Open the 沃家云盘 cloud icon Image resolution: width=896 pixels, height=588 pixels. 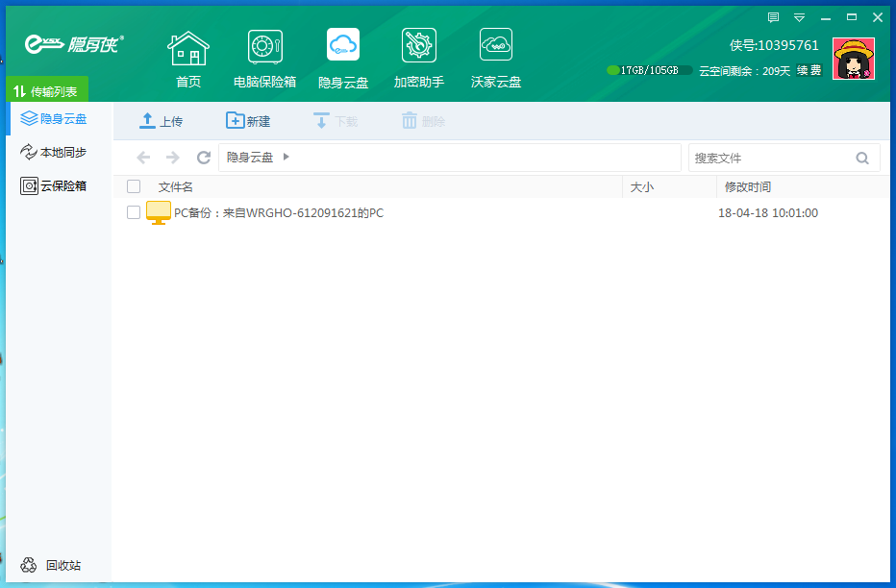click(x=495, y=60)
